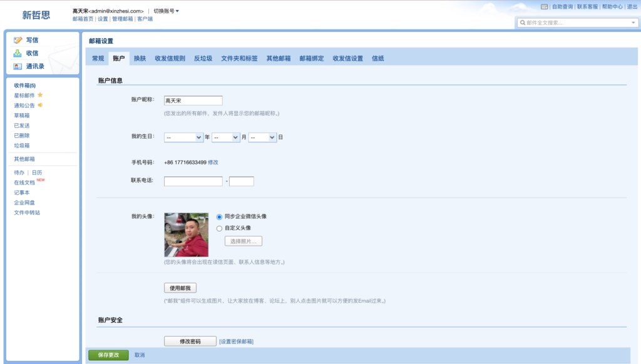Viewport: 641px width, 364px height.
Task: Open the 收发信规则 tab
Action: (x=170, y=59)
